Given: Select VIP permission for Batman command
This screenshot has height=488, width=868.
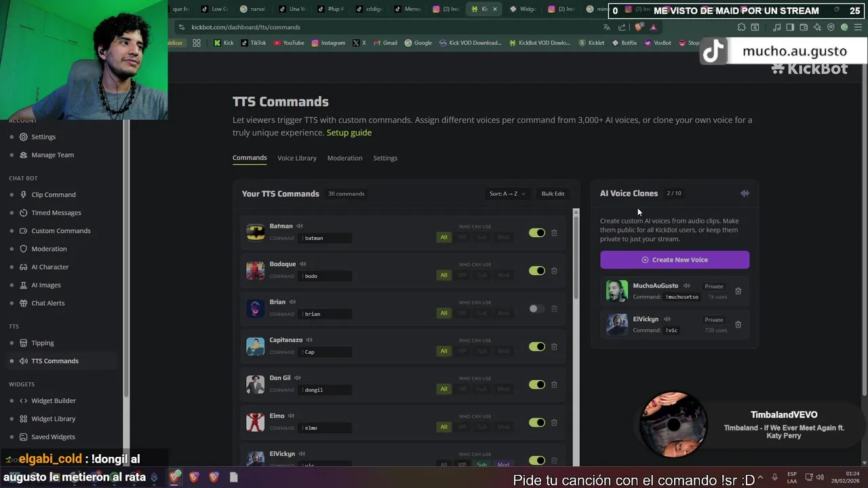Looking at the screenshot, I should tap(462, 237).
